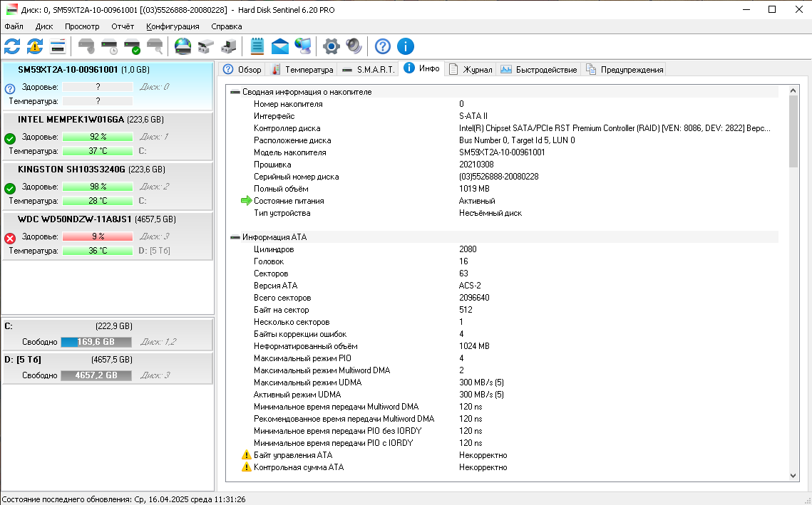Switch to the Температура tab
This screenshot has width=812, height=505.
pyautogui.click(x=302, y=69)
